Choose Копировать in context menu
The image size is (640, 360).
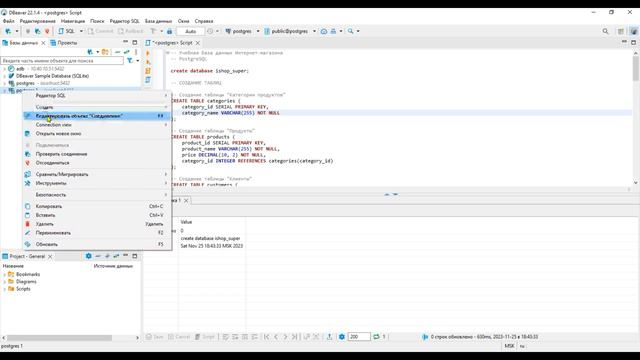97,207
